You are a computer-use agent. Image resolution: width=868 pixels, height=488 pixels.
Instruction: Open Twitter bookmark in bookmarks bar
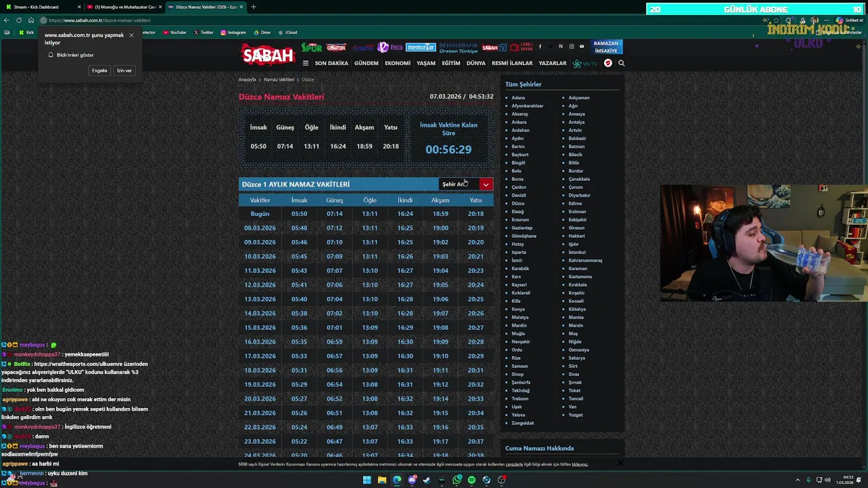203,33
